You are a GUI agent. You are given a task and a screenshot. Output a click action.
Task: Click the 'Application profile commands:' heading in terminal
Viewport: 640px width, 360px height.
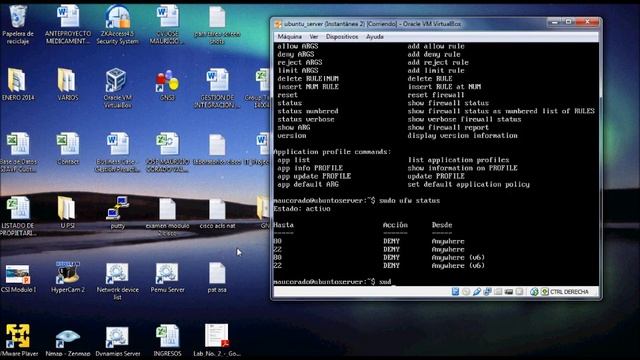[332, 152]
